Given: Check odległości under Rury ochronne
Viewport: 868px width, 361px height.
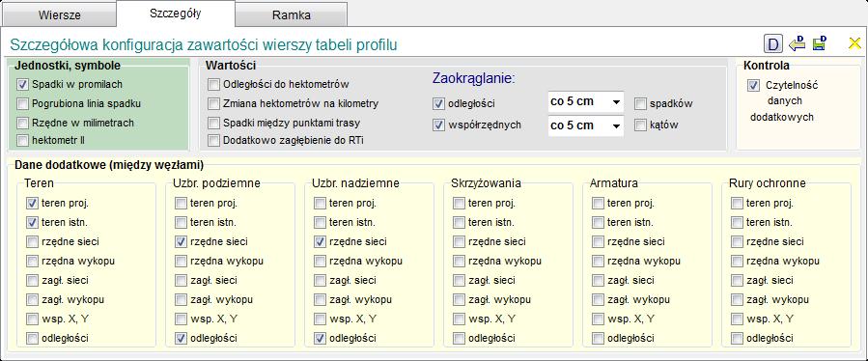Looking at the screenshot, I should 737,338.
